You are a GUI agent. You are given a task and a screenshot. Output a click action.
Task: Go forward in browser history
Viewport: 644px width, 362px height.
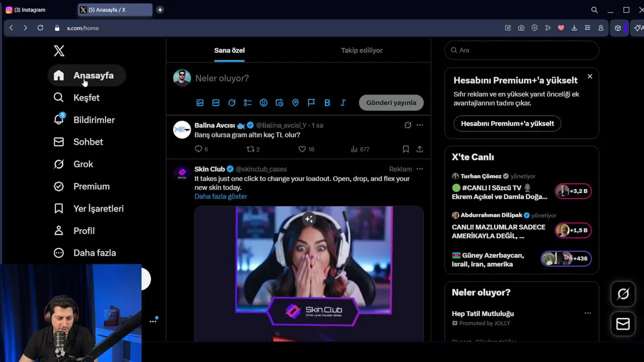(25, 28)
